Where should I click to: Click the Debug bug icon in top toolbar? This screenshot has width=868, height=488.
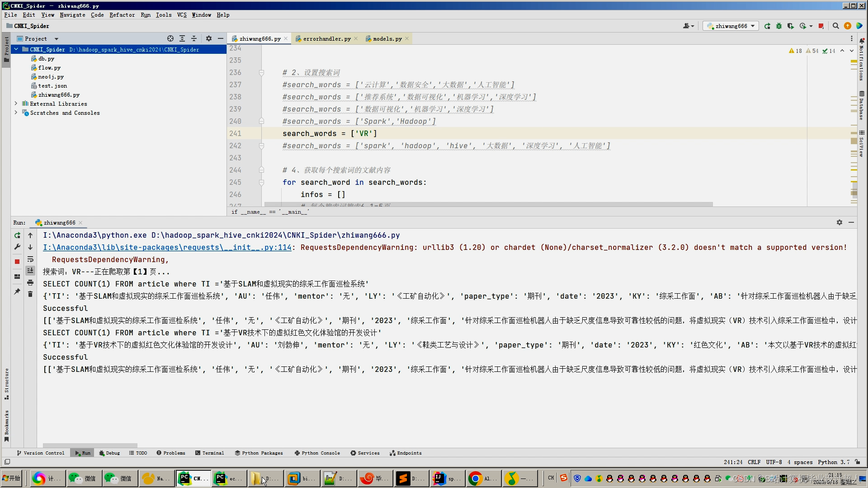click(x=779, y=26)
